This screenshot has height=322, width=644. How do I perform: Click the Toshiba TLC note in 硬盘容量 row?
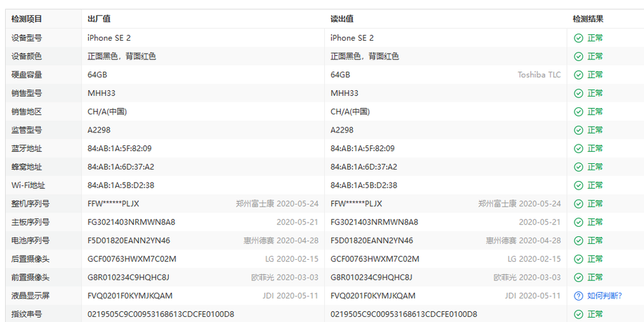coord(539,75)
